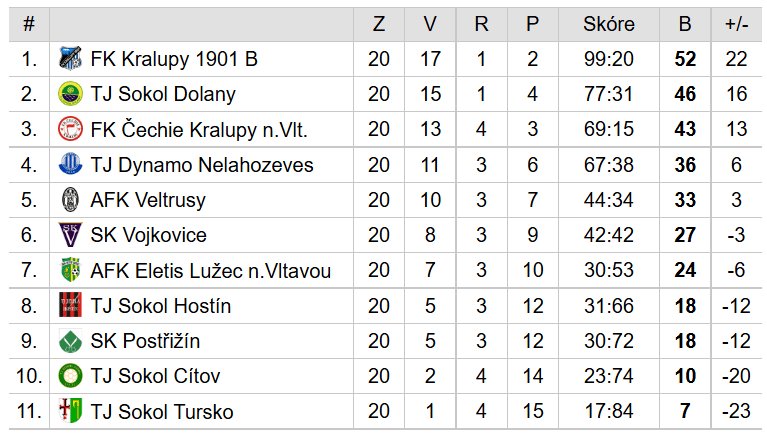Viewport: 767px width, 436px height.
Task: Click the SK Postřižín green diamond logo
Action: click(70, 341)
